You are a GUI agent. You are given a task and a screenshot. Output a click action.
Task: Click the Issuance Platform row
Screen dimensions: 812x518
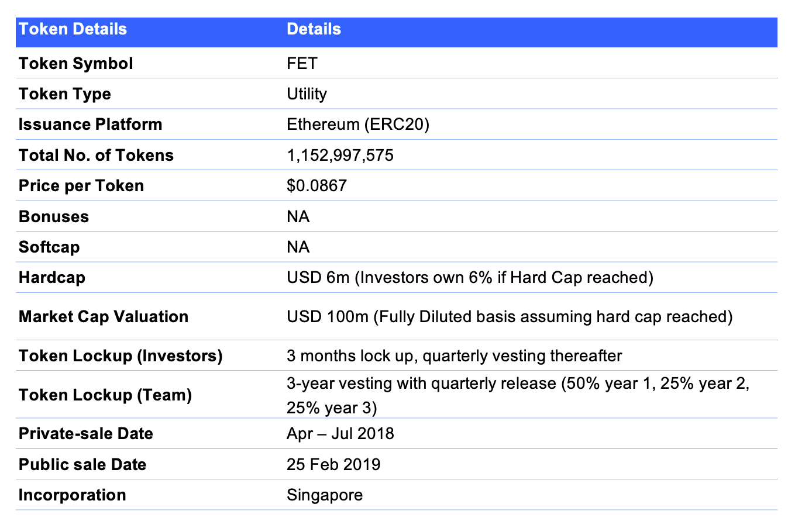click(90, 124)
